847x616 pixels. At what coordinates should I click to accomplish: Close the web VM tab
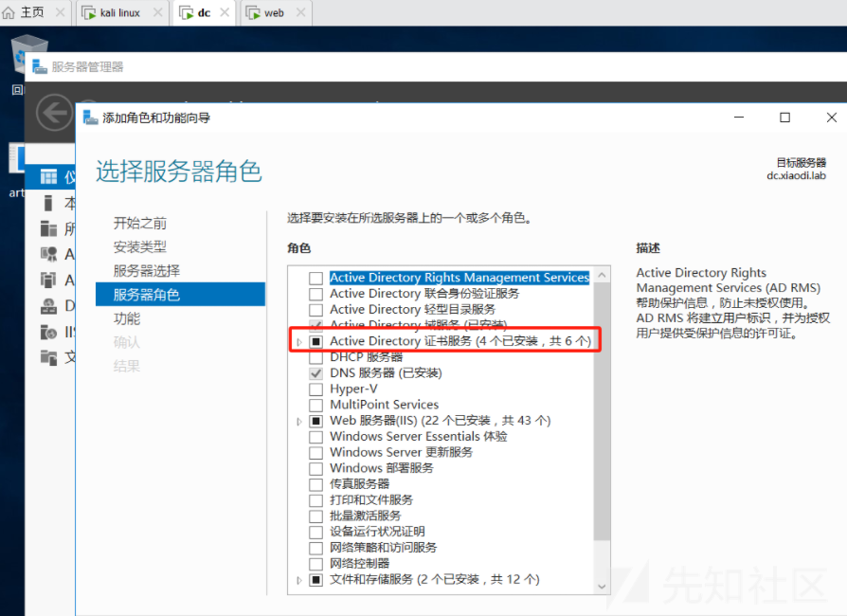click(301, 12)
